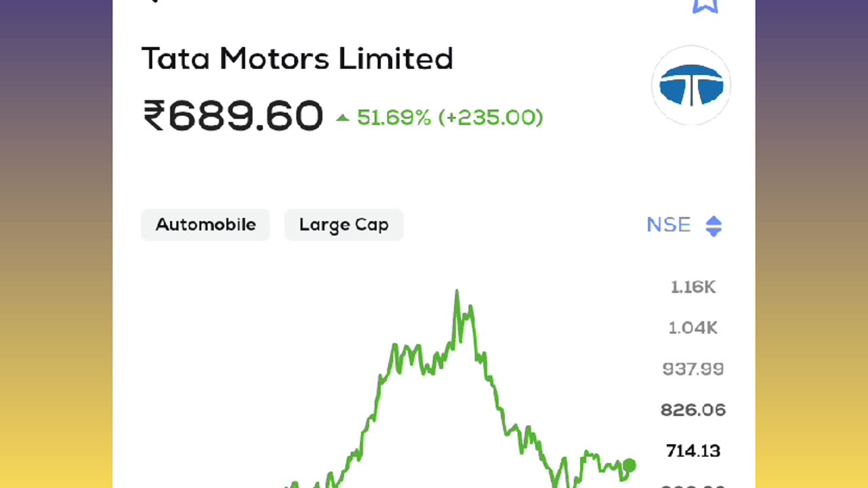Select the Large Cap tag
Image resolution: width=868 pixels, height=488 pixels.
[344, 225]
